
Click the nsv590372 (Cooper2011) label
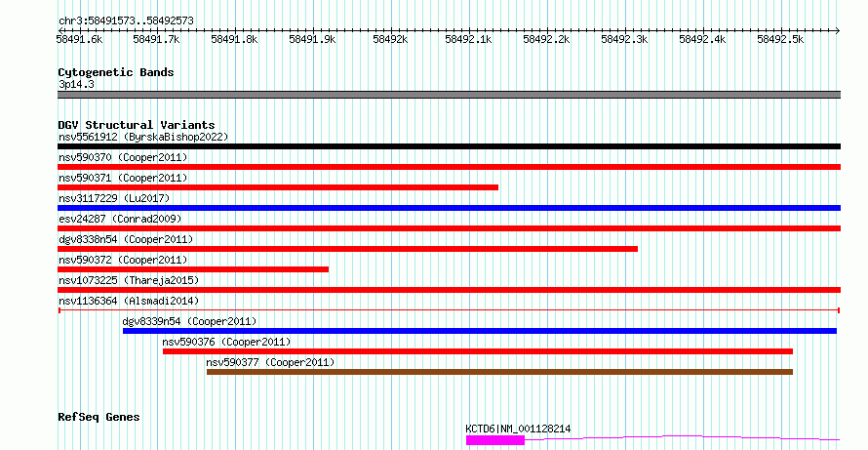coord(123,260)
